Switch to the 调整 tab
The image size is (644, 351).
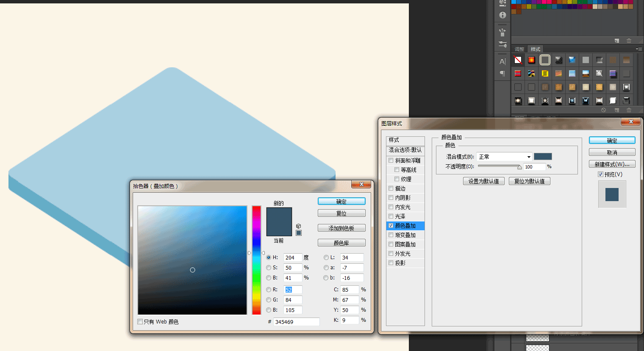tap(519, 50)
